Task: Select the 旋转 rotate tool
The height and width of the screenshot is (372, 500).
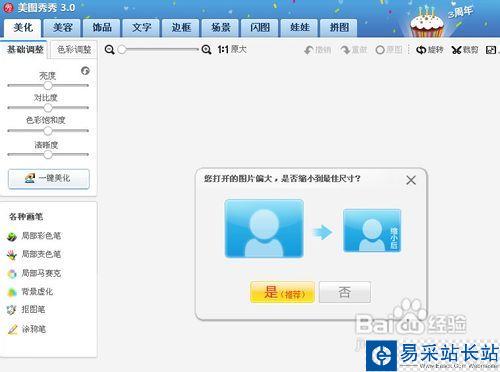Action: pyautogui.click(x=430, y=50)
